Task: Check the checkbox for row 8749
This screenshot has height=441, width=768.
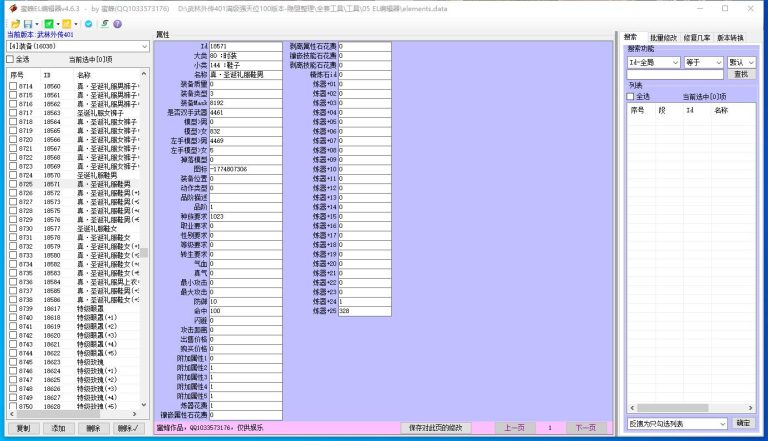Action: tap(13, 397)
